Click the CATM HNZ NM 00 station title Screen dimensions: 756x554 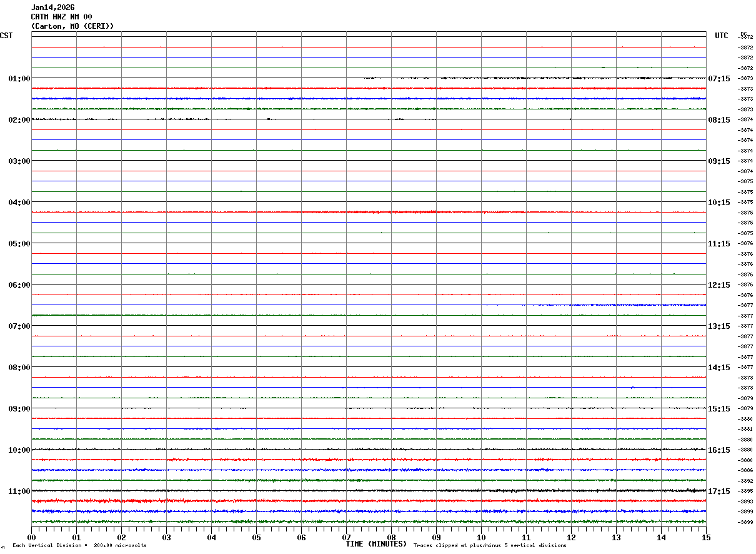pos(61,17)
